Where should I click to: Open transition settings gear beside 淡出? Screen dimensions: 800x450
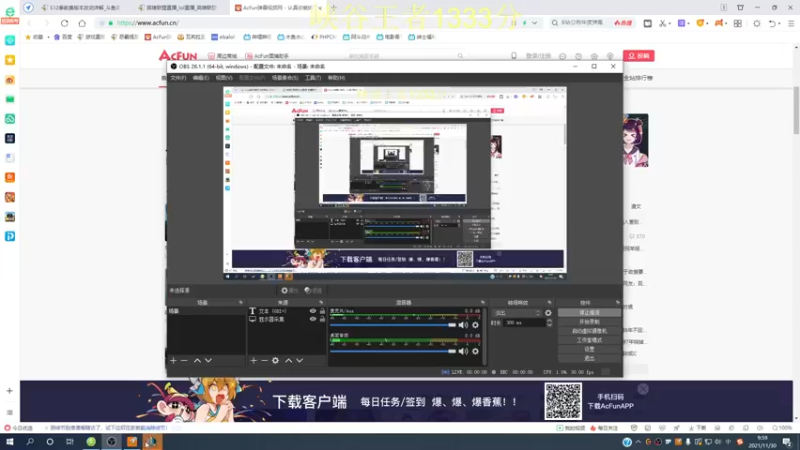(548, 313)
